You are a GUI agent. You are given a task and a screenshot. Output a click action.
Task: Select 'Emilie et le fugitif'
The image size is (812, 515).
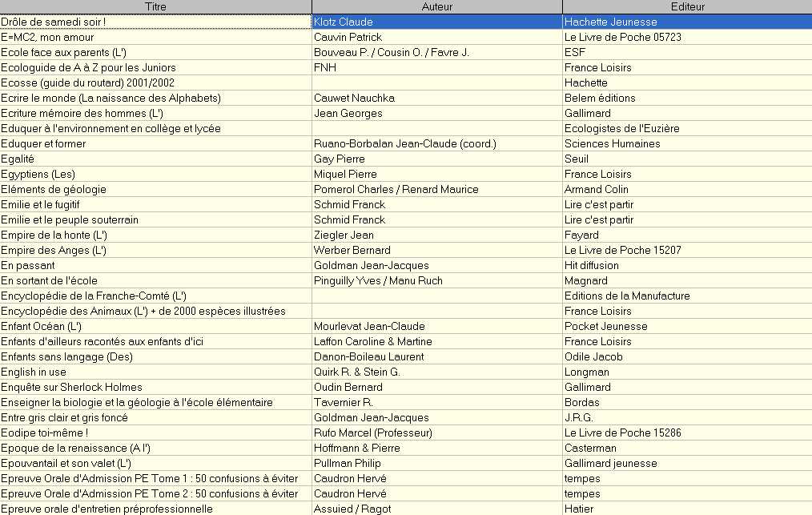pyautogui.click(x=40, y=205)
